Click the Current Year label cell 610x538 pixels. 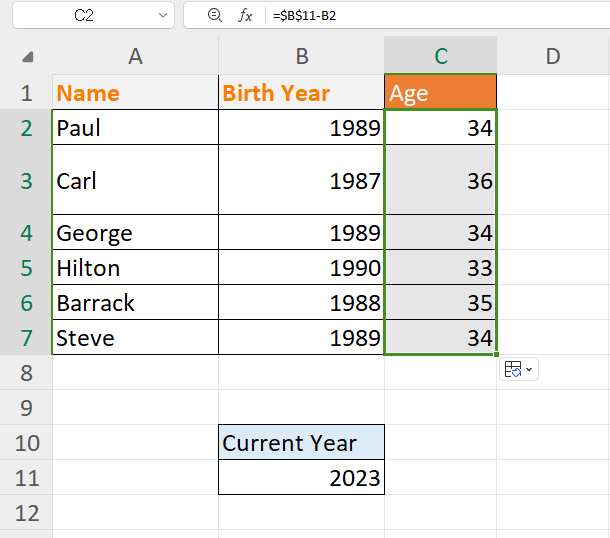pyautogui.click(x=301, y=442)
